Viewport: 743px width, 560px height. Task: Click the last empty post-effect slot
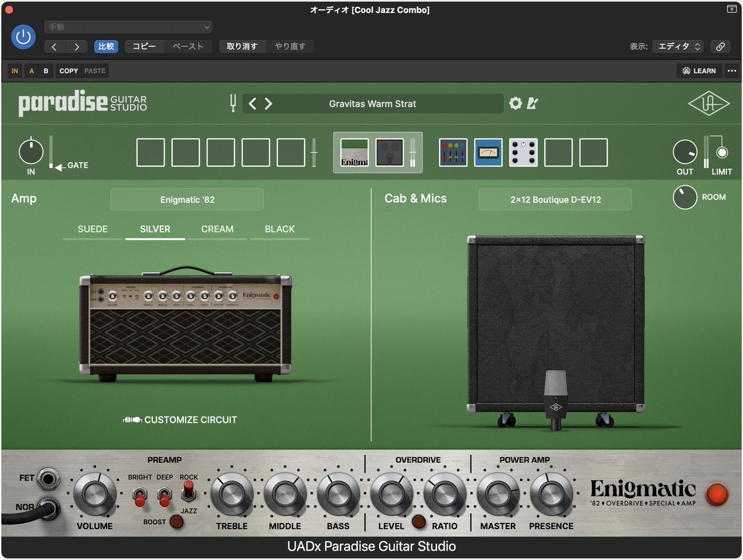pos(594,152)
